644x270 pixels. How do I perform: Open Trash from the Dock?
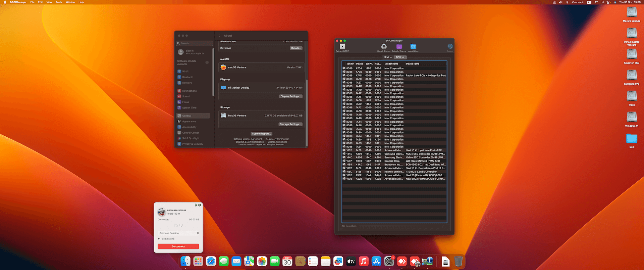point(458,261)
